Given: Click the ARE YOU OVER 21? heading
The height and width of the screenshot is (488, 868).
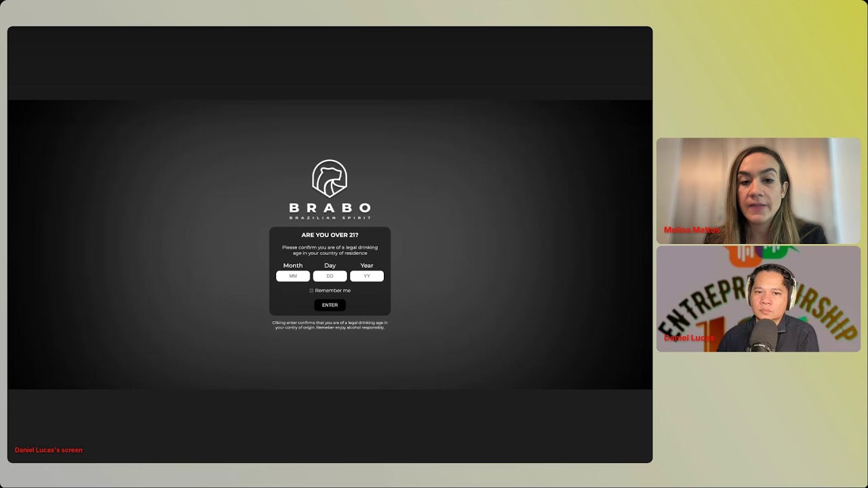Looking at the screenshot, I should [x=330, y=235].
